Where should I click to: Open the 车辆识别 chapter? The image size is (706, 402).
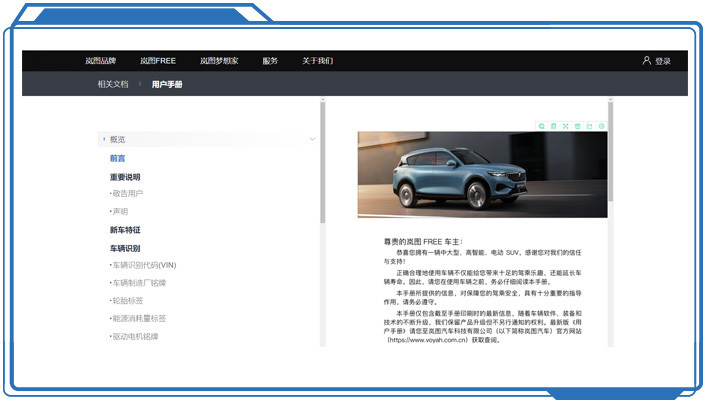pyautogui.click(x=125, y=248)
